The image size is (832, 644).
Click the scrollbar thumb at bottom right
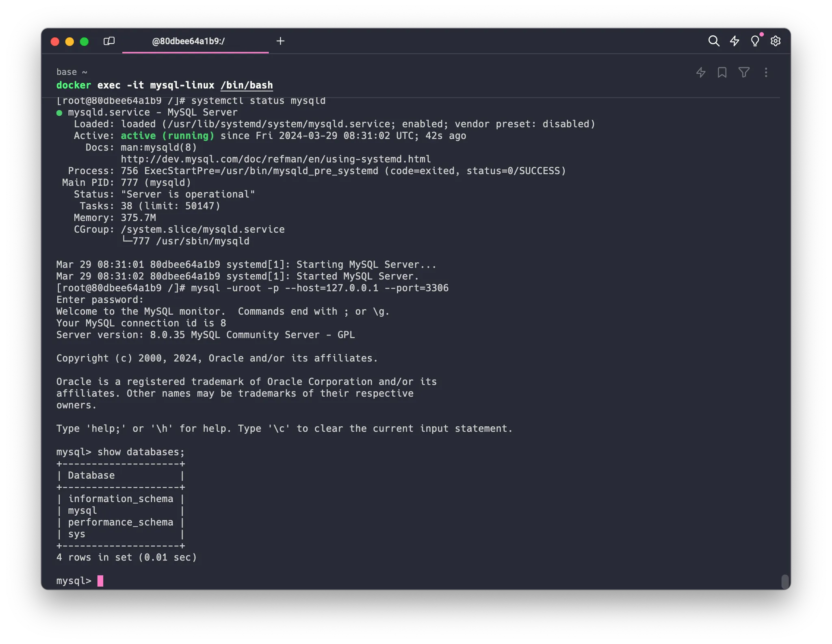click(785, 581)
